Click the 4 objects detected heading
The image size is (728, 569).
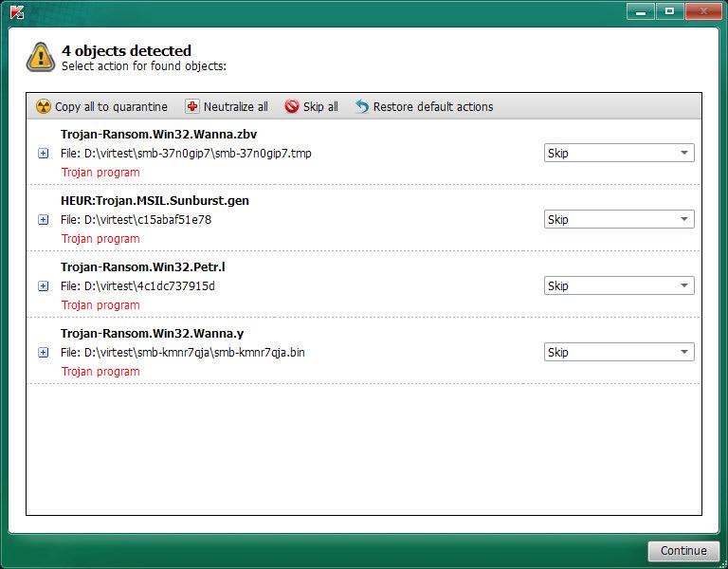[126, 50]
